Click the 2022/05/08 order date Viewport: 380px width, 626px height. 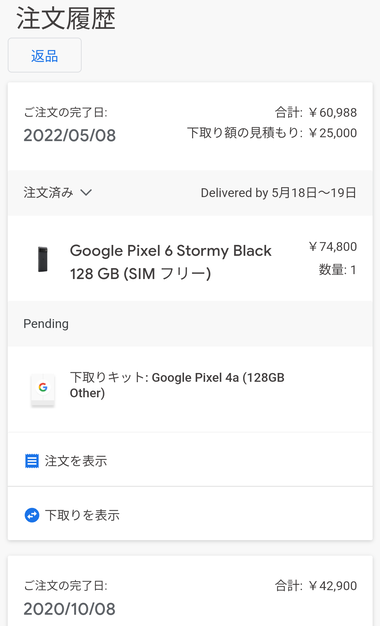coord(69,135)
